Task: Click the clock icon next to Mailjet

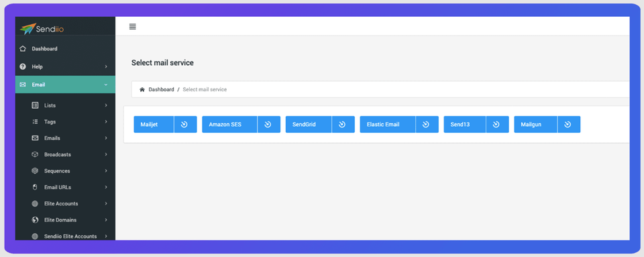Action: click(x=184, y=124)
